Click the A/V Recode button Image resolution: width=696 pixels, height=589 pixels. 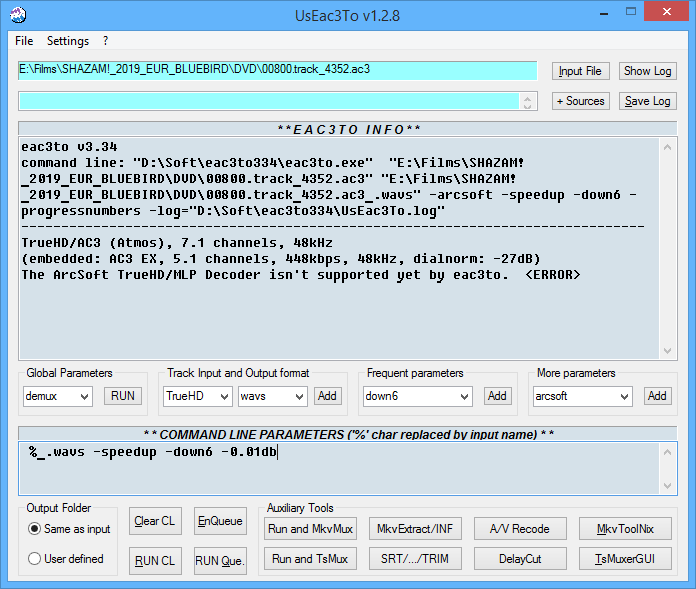click(520, 529)
